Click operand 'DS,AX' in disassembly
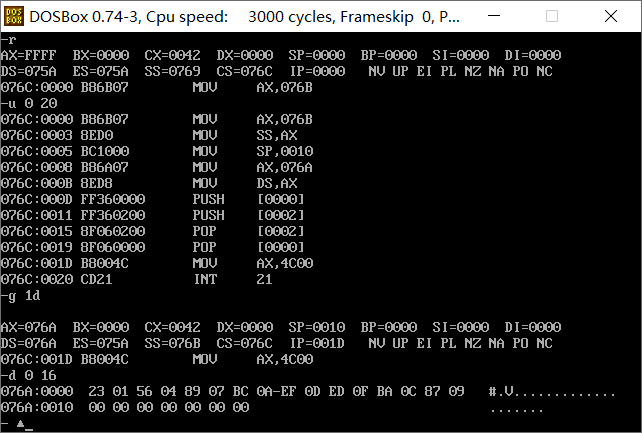The height and width of the screenshot is (433, 642). tap(277, 183)
